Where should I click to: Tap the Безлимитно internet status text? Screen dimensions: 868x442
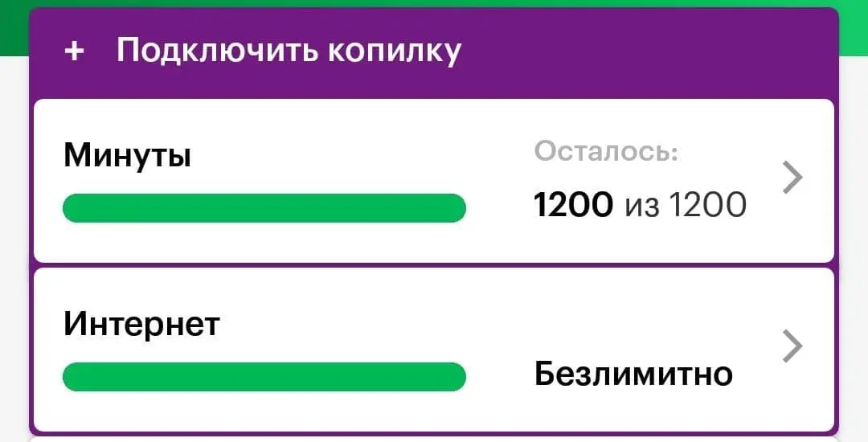(634, 374)
